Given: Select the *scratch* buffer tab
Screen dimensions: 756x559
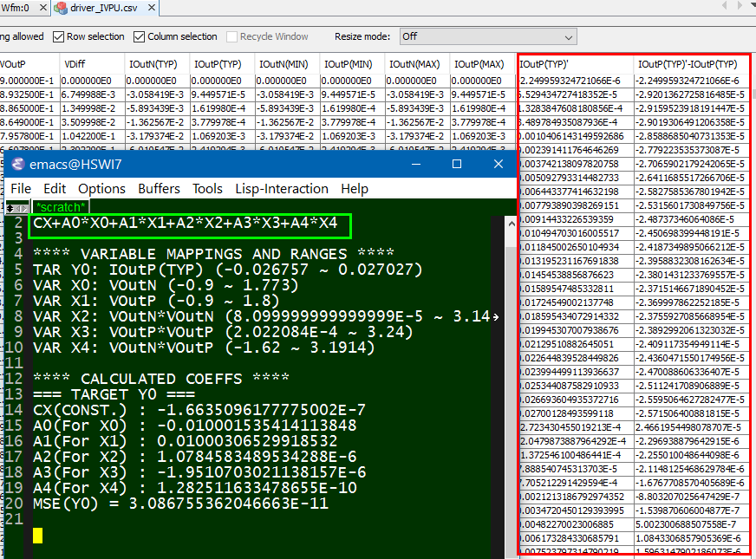Looking at the screenshot, I should (x=60, y=208).
